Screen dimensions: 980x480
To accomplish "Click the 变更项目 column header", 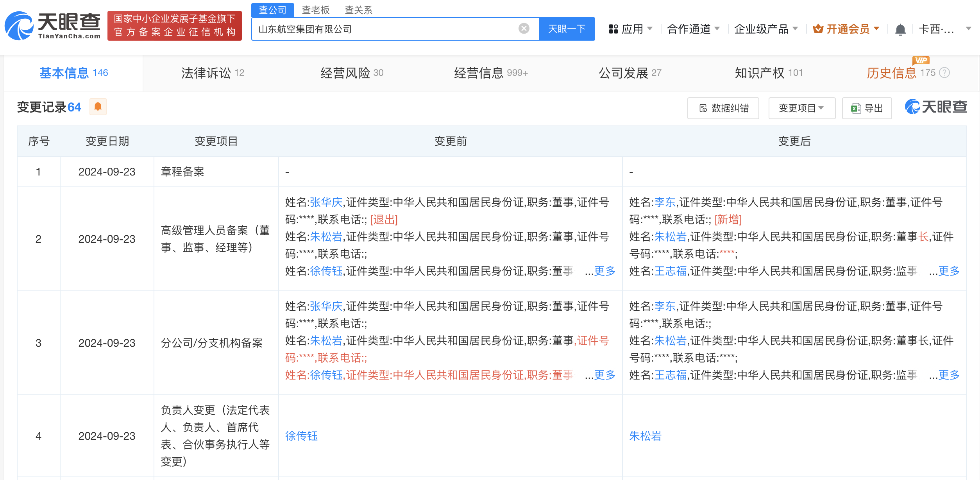I will pos(216,141).
